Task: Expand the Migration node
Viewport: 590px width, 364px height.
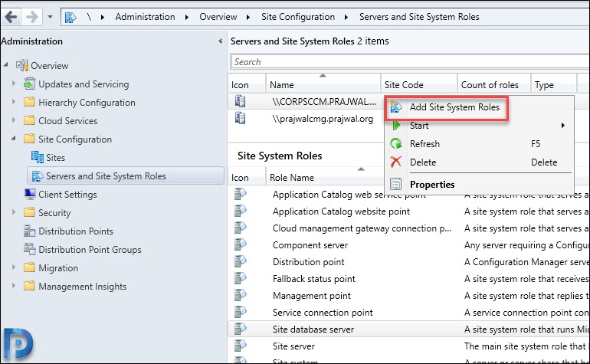Action: (x=14, y=267)
